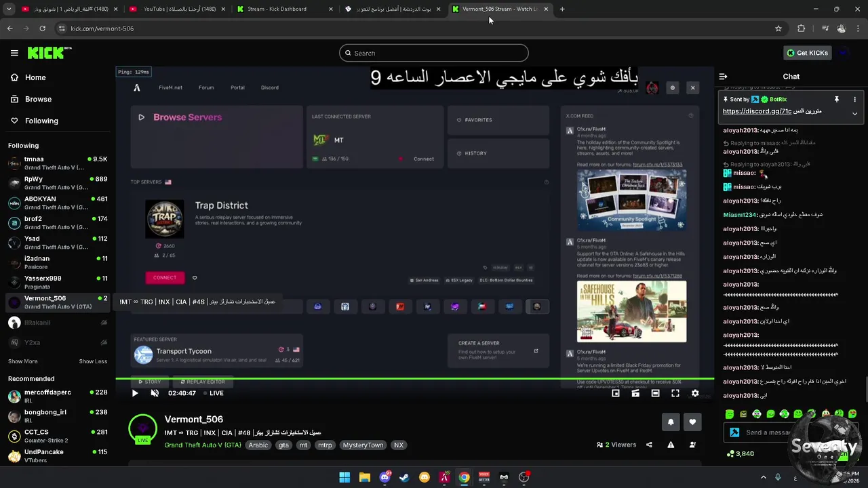
Task: Expand the pinned message chevron
Action: pyautogui.click(x=854, y=114)
